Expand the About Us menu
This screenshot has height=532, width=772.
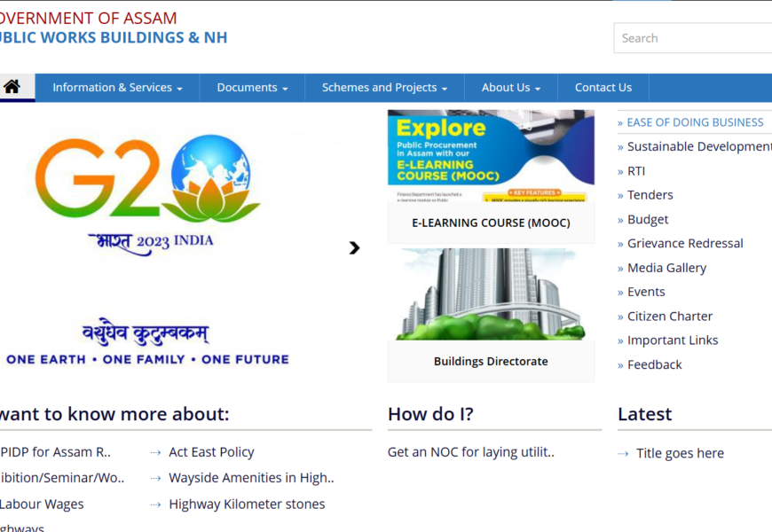click(510, 88)
